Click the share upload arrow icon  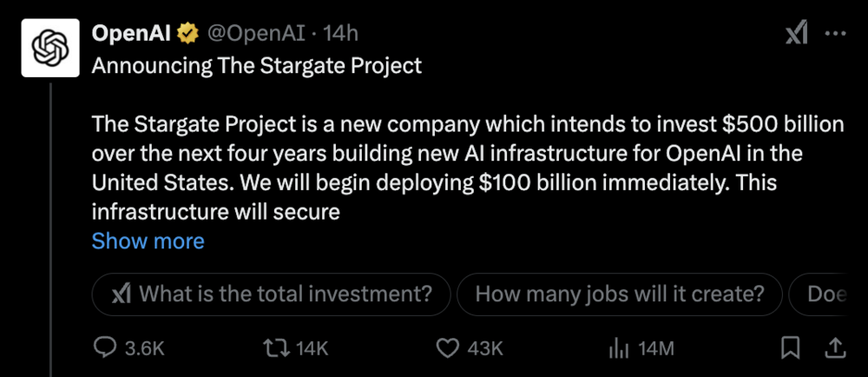(834, 348)
